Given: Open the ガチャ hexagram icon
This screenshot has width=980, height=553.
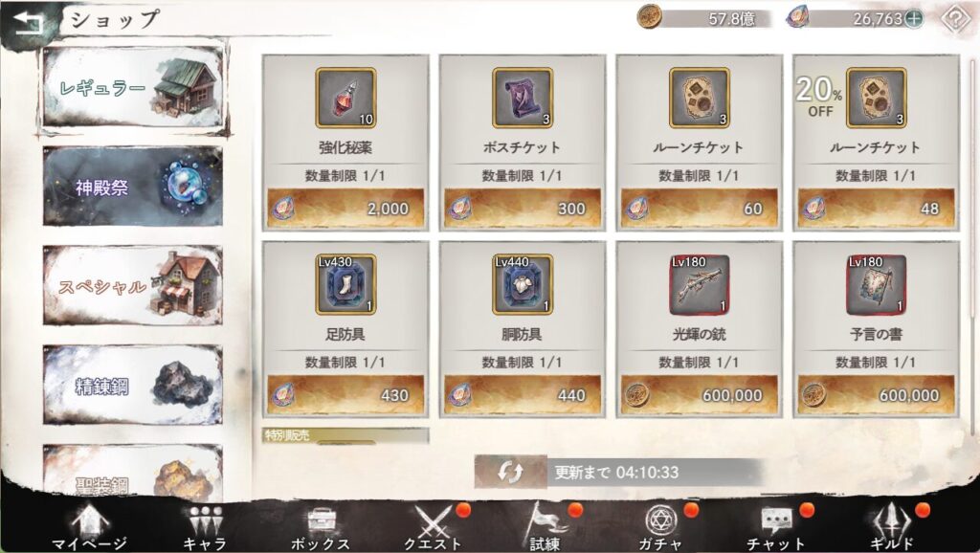Looking at the screenshot, I should [x=660, y=526].
